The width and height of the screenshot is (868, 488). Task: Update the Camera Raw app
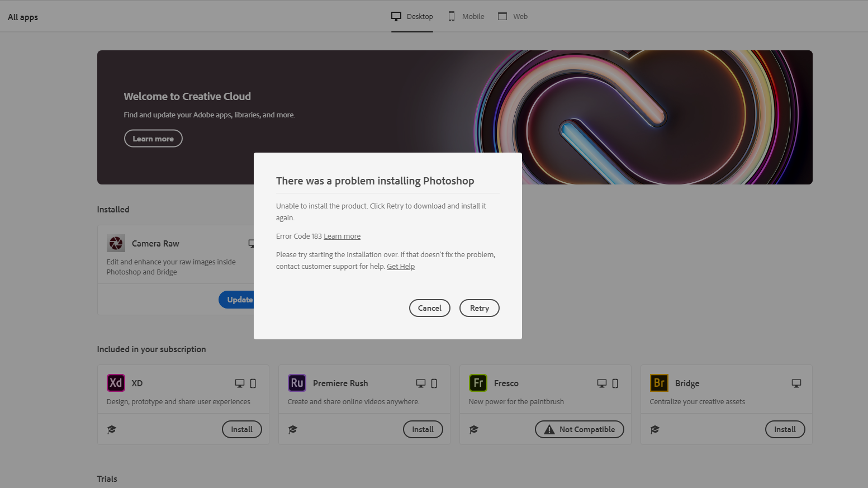(x=236, y=300)
